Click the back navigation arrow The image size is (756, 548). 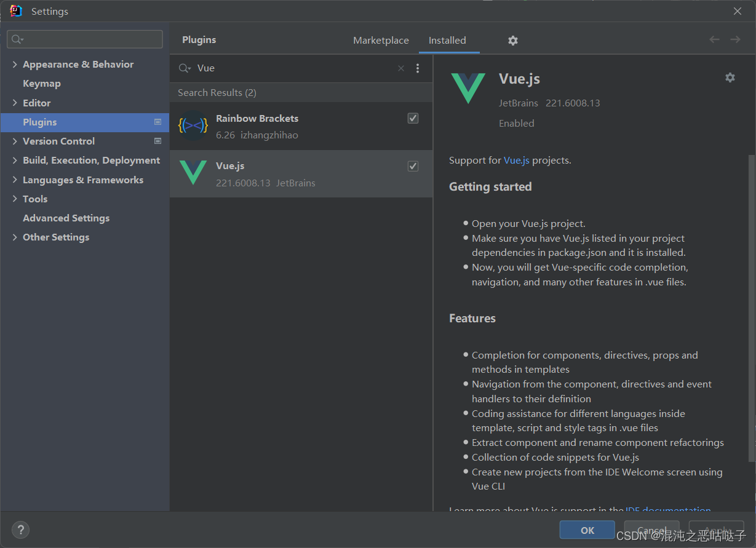(x=714, y=39)
